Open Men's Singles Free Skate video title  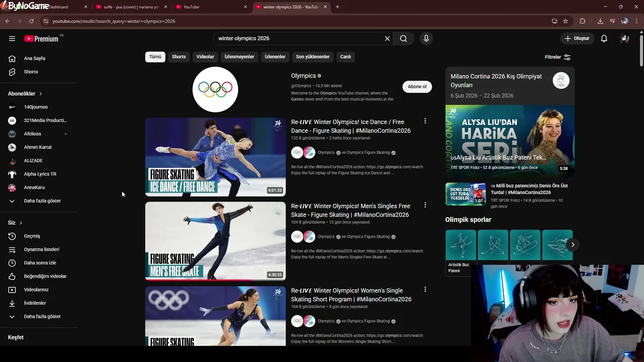pyautogui.click(x=351, y=210)
